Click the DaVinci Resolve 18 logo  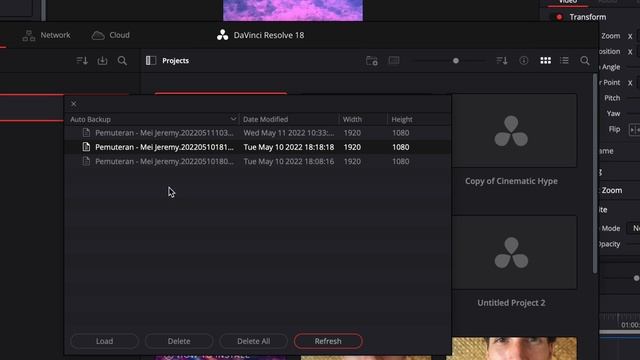tap(222, 35)
